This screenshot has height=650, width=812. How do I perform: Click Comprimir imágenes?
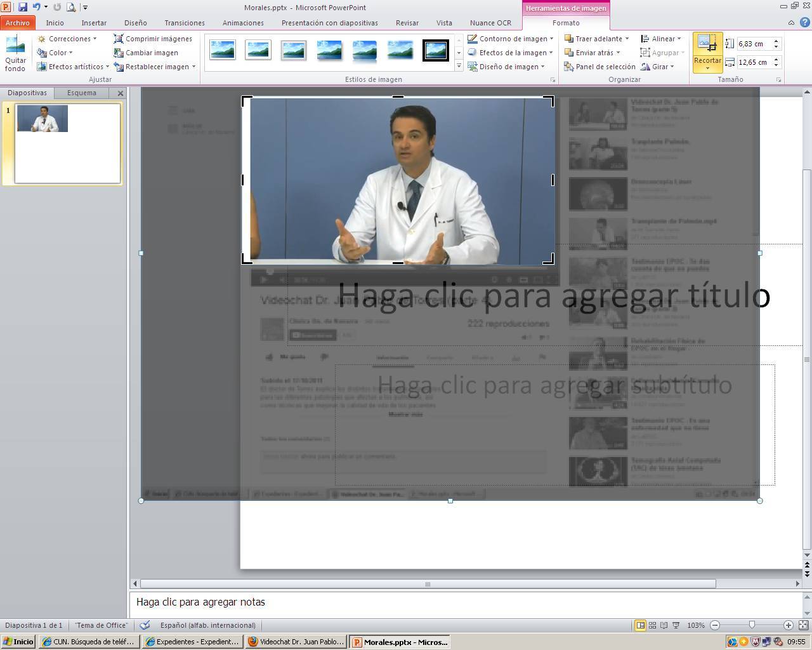153,39
